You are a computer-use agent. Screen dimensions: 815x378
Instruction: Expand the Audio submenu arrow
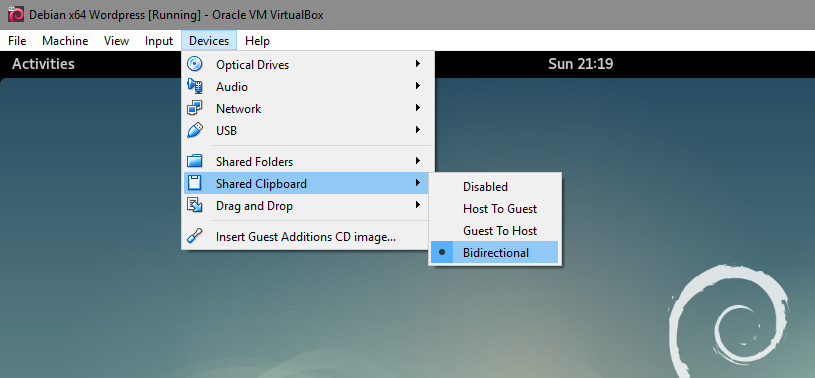[x=417, y=86]
